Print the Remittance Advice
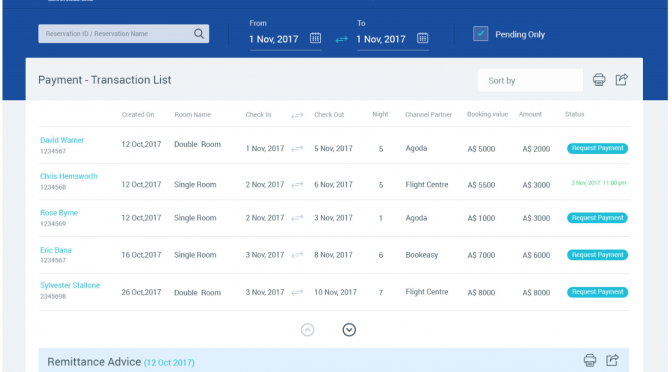Image resolution: width=672 pixels, height=372 pixels. point(590,360)
